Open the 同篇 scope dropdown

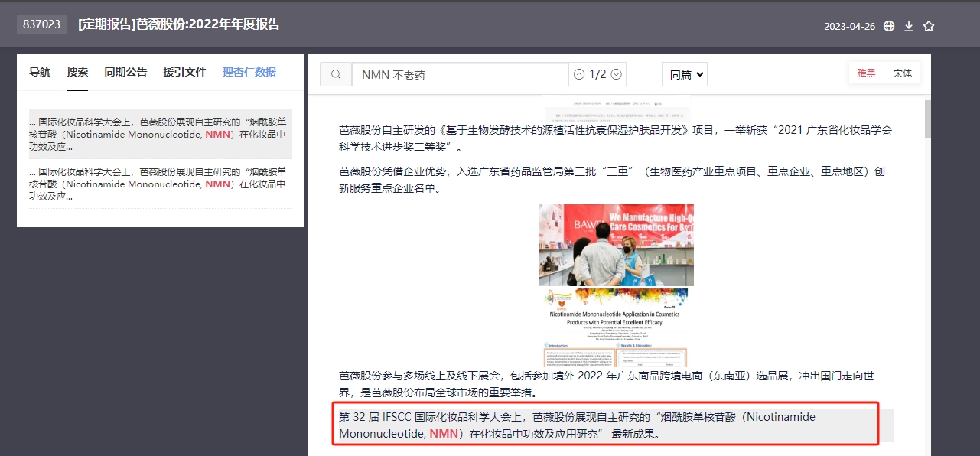[x=685, y=74]
